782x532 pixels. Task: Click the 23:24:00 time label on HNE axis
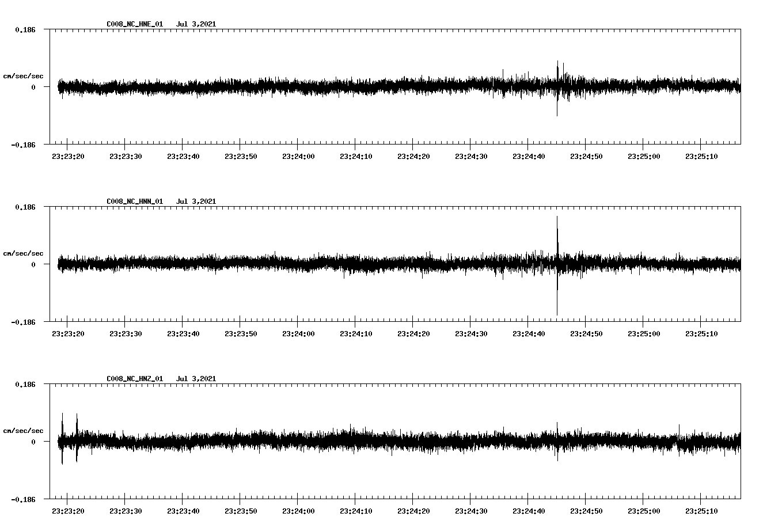(298, 156)
